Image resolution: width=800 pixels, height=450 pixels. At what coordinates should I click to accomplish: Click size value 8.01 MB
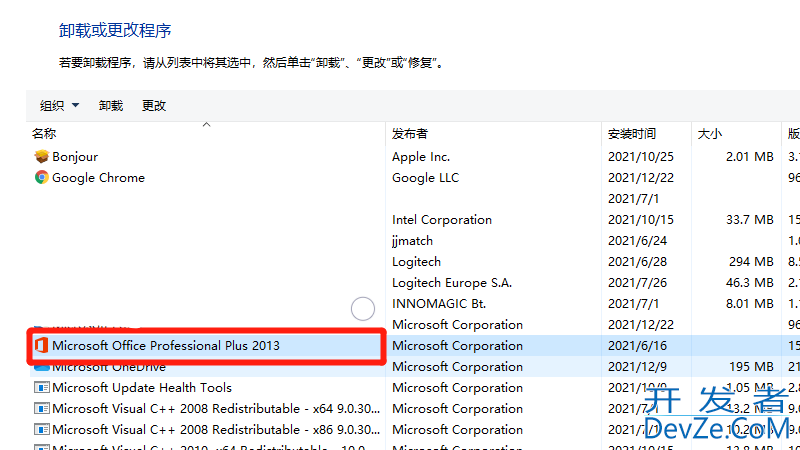pyautogui.click(x=749, y=303)
